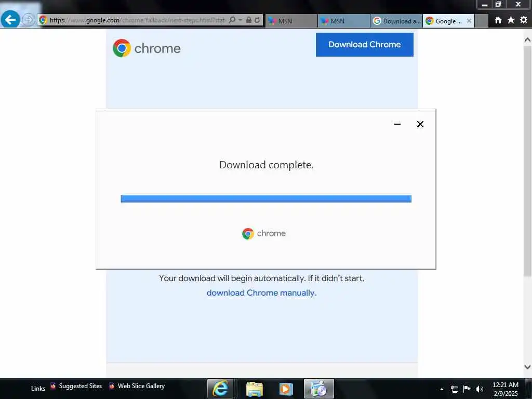Click the Links toolbar label
Screen dimensions: 532x399
point(38,389)
